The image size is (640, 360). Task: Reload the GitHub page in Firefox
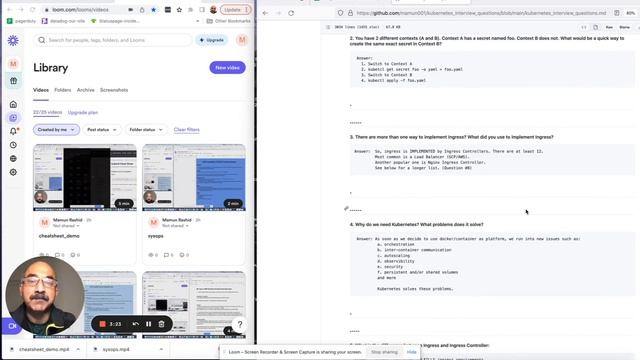(291, 13)
